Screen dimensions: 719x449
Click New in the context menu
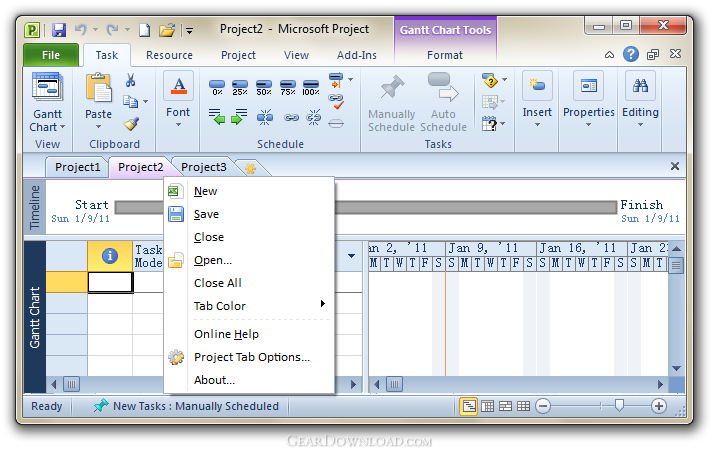(205, 191)
